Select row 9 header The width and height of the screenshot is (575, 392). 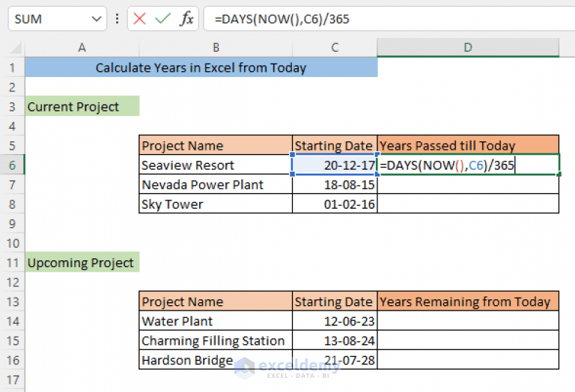click(13, 224)
